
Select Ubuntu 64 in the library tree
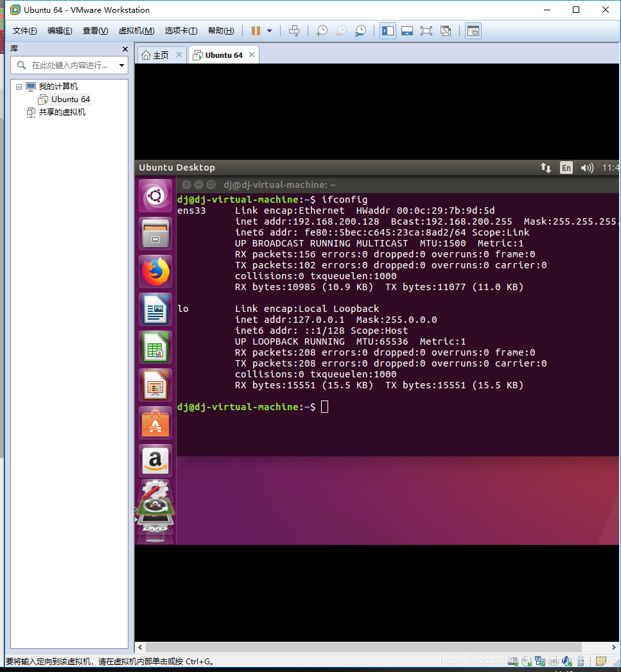coord(71,99)
